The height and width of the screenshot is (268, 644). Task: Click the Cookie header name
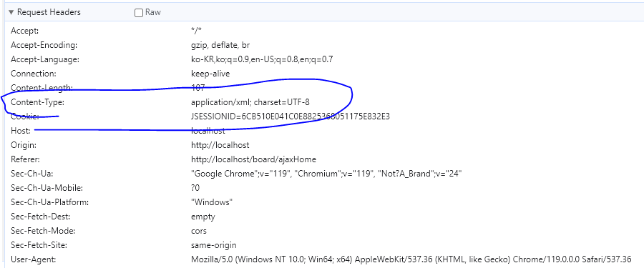pyautogui.click(x=24, y=116)
